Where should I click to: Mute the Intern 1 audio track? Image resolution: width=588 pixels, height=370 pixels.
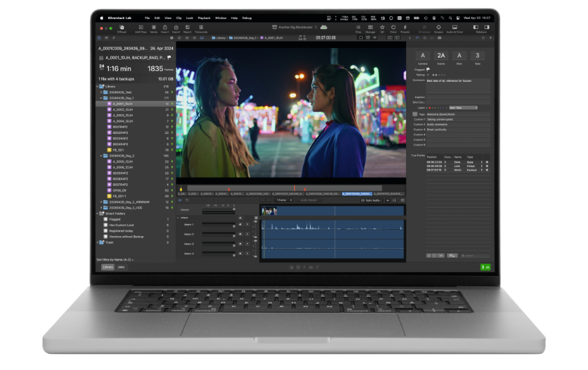click(x=241, y=225)
